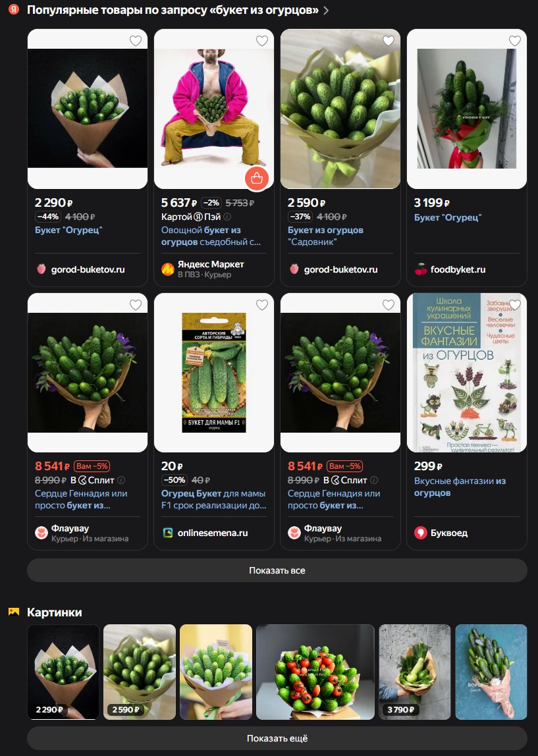This screenshot has width=538, height=756.
Task: Click the orange shopping basket icon
Action: pos(256,178)
